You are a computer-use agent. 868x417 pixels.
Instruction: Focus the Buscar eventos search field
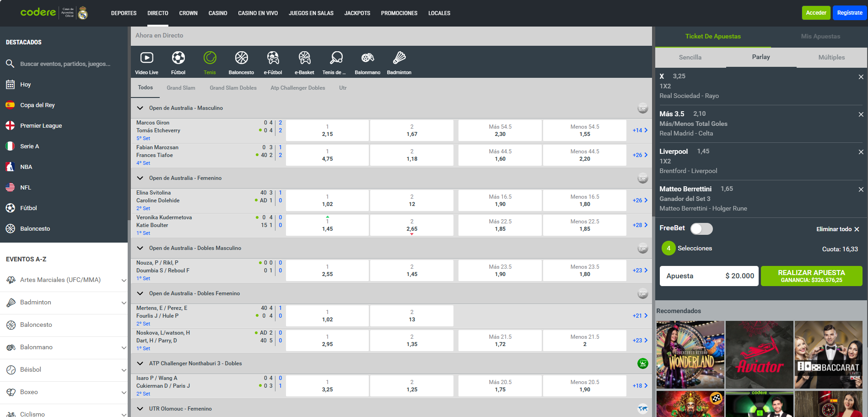65,64
